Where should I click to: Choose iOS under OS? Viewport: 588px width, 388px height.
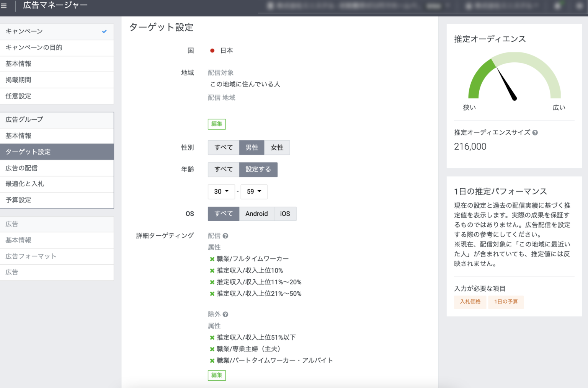tap(285, 214)
